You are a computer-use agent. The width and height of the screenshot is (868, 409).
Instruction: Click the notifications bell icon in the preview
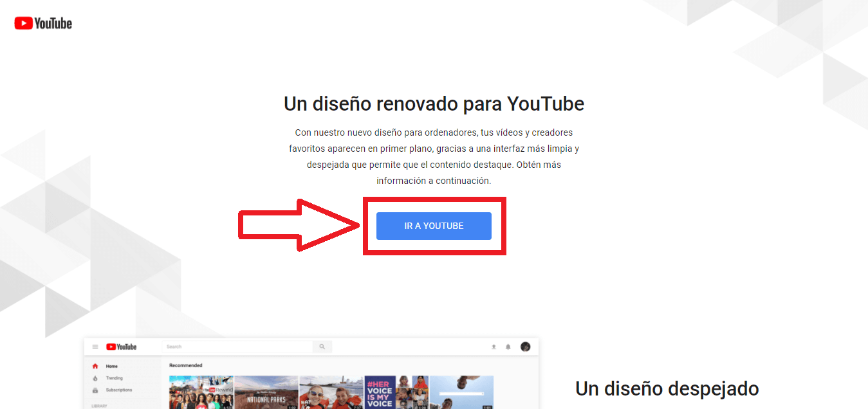[508, 347]
